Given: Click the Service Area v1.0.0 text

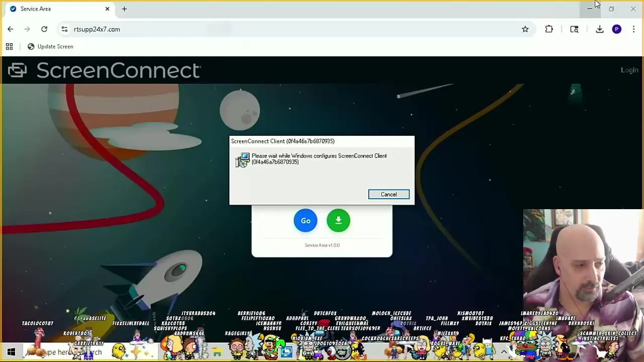Looking at the screenshot, I should [x=322, y=245].
